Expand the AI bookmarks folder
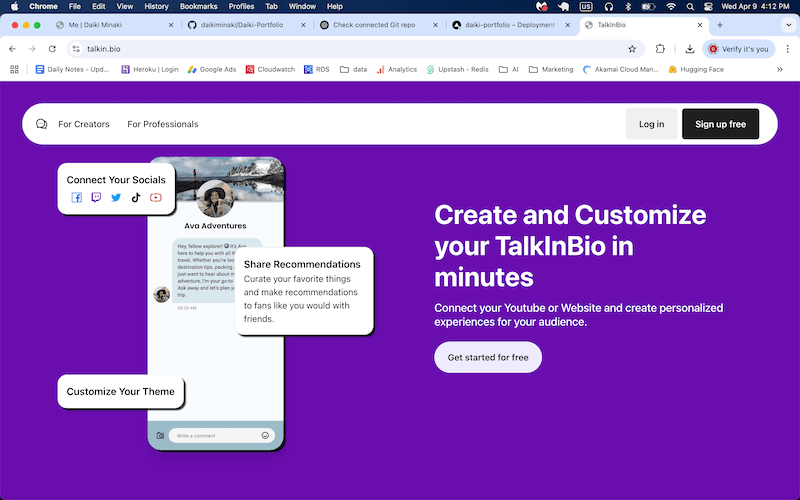 [509, 69]
